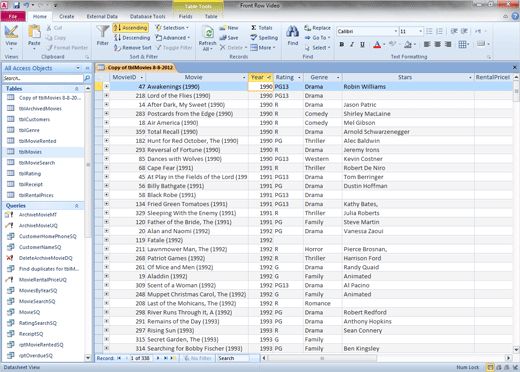Screen dimensions: 520x372
Task: Open the Genre column filter dropdown
Action: coord(338,77)
